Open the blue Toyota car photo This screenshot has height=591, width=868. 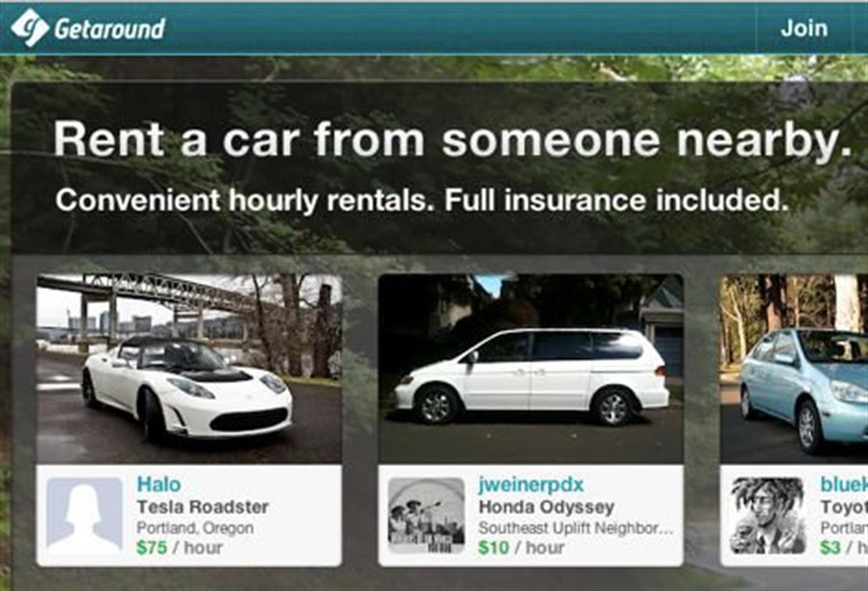pos(794,368)
